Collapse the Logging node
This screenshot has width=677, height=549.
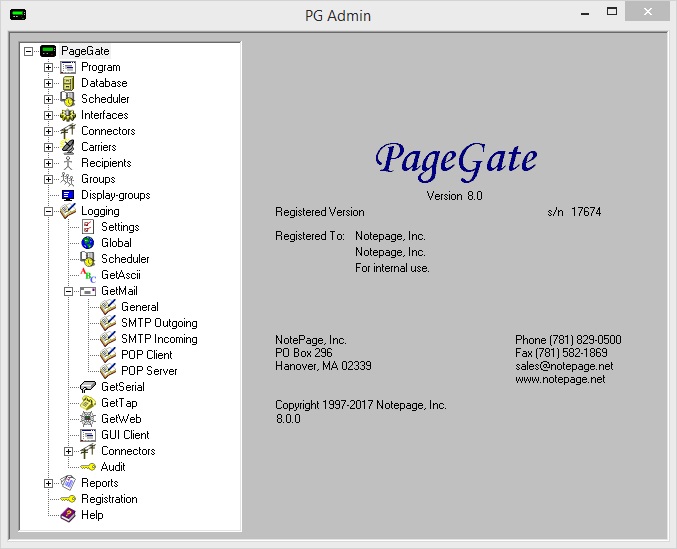click(x=48, y=211)
